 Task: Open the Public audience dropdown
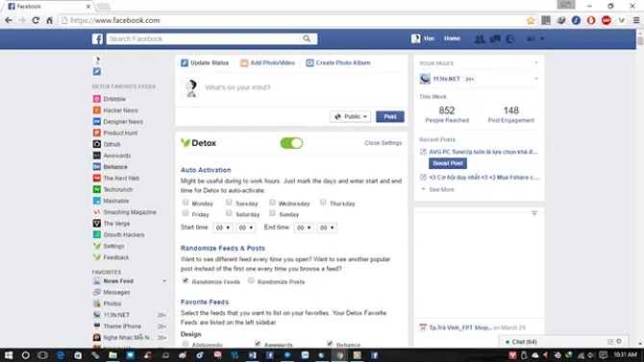point(350,116)
